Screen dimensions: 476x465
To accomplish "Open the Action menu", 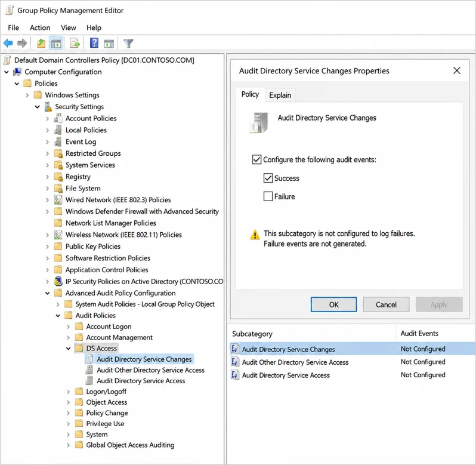I will point(40,27).
